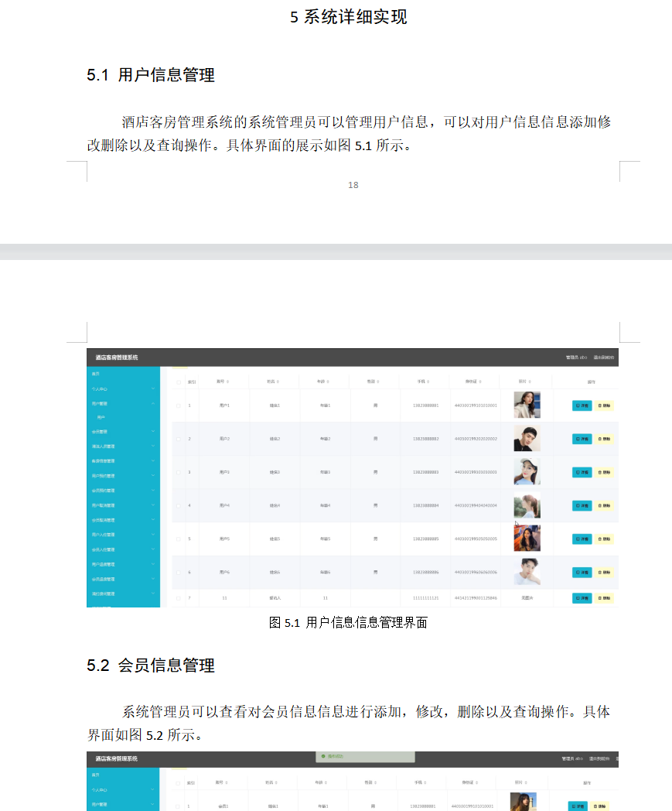This screenshot has height=811, width=672.
Task: Click the sort icon beside the 账号 column header
Action: pos(227,380)
